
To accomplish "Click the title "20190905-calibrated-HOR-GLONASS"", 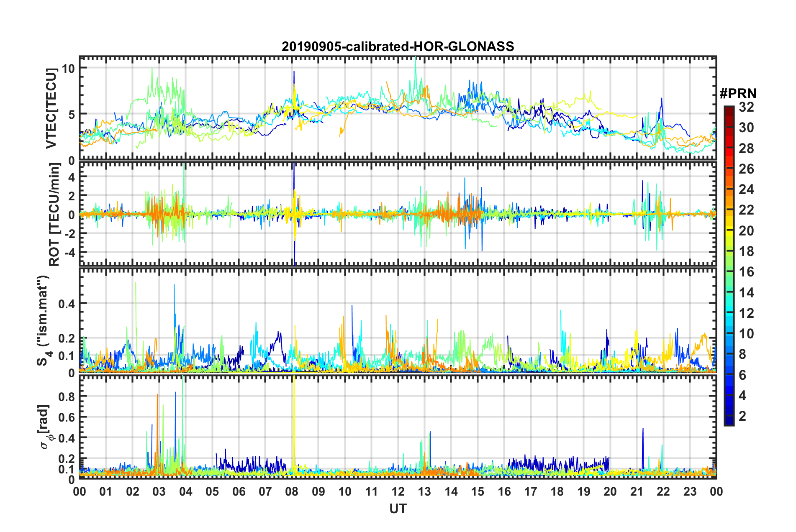I will pyautogui.click(x=398, y=46).
